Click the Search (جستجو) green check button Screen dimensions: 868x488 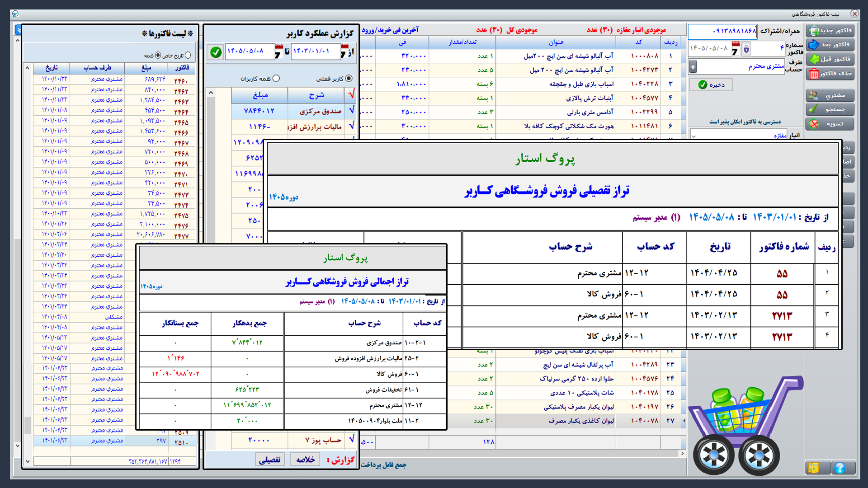814,109
